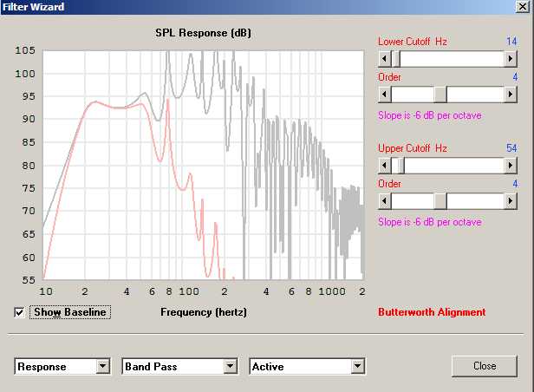Click the Close button

(485, 366)
